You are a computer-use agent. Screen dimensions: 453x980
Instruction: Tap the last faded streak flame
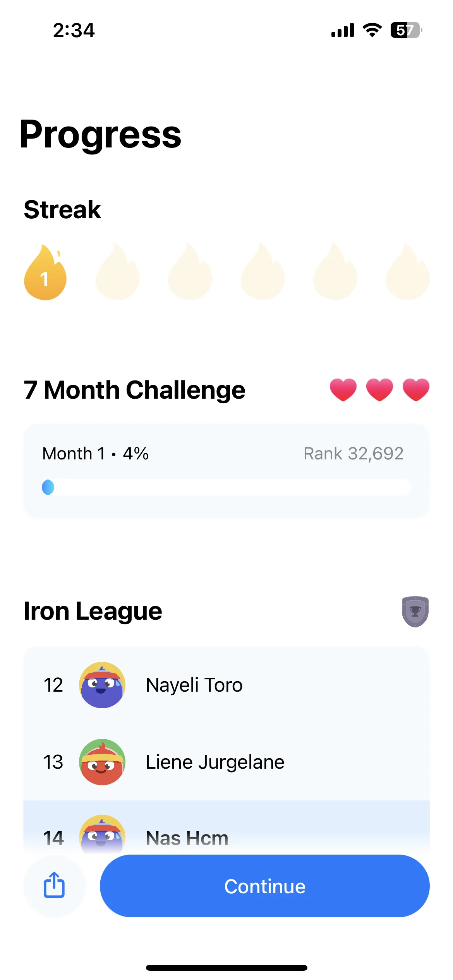pos(408,271)
